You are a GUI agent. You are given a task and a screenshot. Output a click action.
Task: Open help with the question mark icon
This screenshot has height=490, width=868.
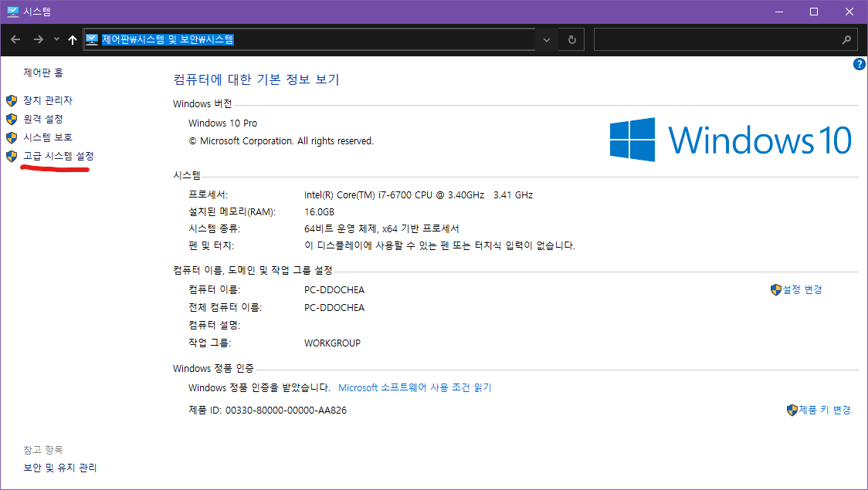[x=860, y=64]
